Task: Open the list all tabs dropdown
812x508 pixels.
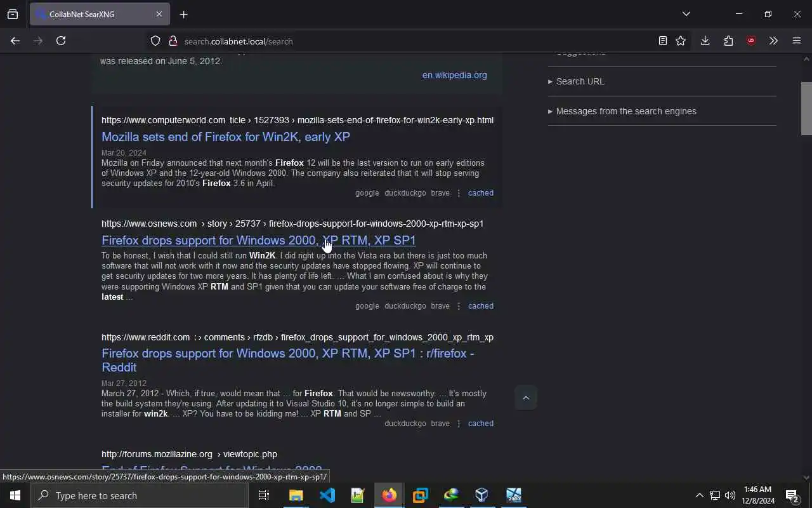Action: [x=686, y=14]
